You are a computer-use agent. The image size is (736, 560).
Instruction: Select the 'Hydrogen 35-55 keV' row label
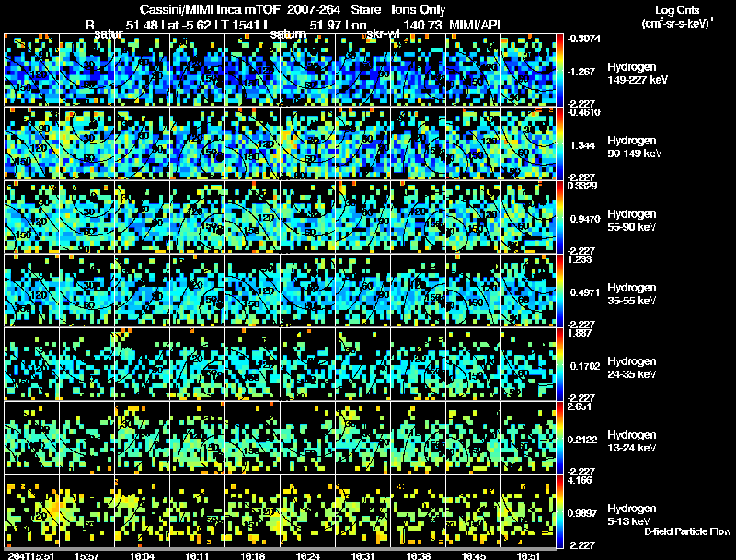coord(632,294)
